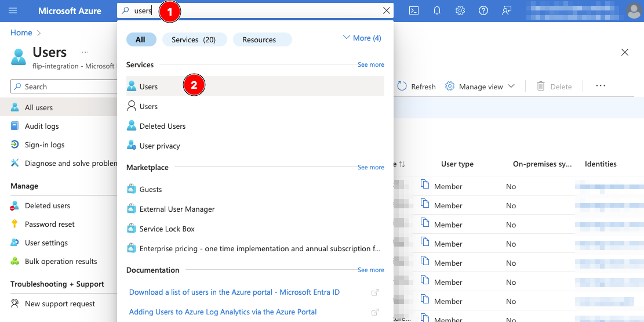The image size is (644, 322).
Task: Open Guests marketplace result
Action: (x=255, y=190)
